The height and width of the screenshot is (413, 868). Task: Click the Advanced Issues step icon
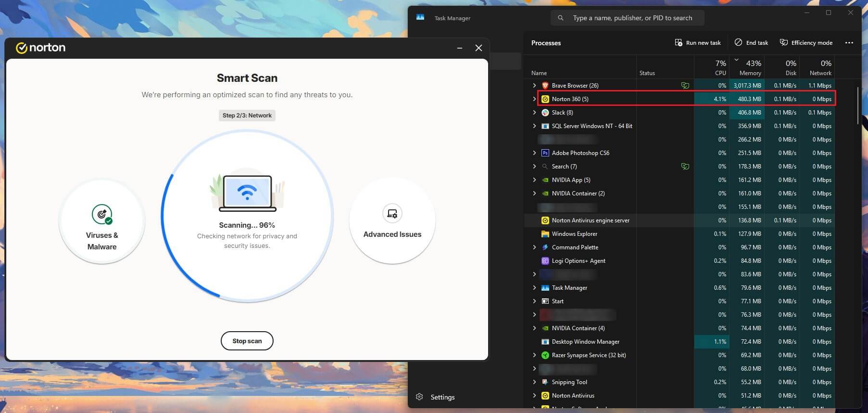coord(392,213)
